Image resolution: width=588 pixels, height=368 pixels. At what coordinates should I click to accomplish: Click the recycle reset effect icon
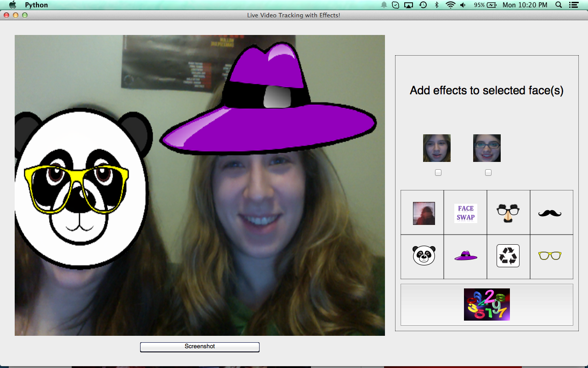pyautogui.click(x=508, y=256)
